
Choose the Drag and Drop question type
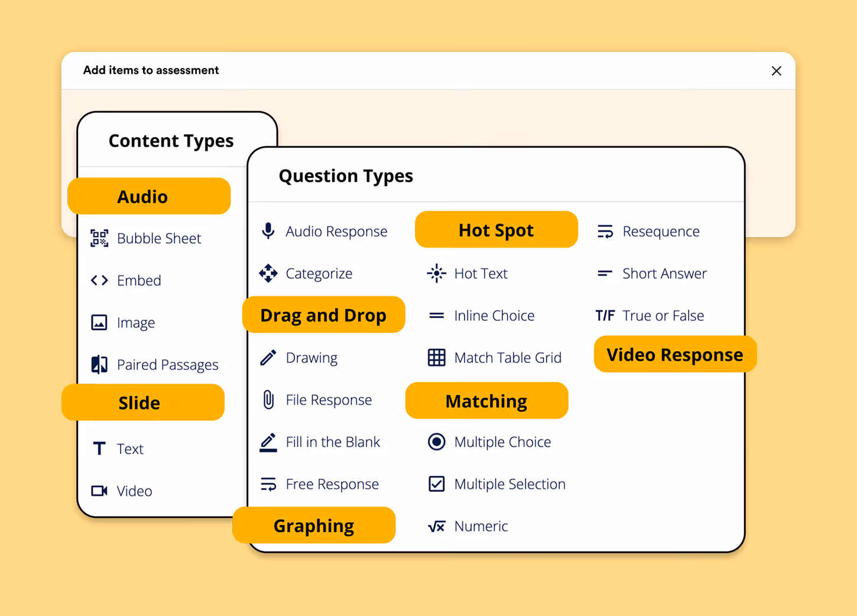click(x=324, y=315)
